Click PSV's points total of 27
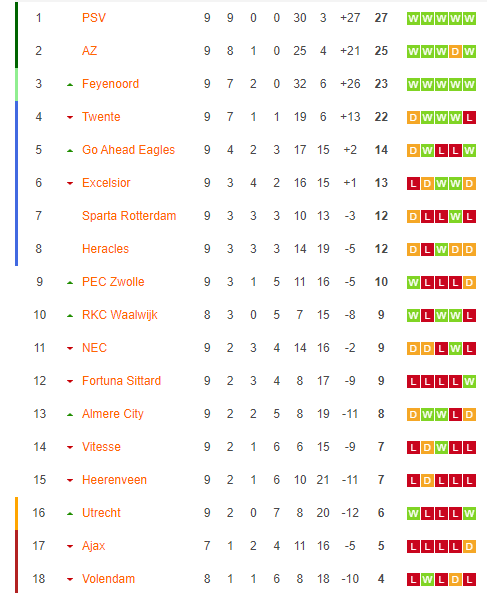 click(381, 18)
